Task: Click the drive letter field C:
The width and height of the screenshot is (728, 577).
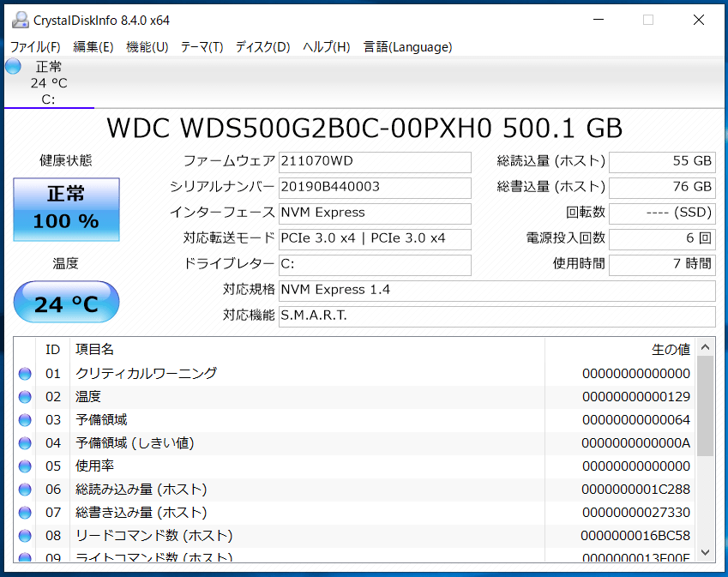Action: pyautogui.click(x=375, y=265)
